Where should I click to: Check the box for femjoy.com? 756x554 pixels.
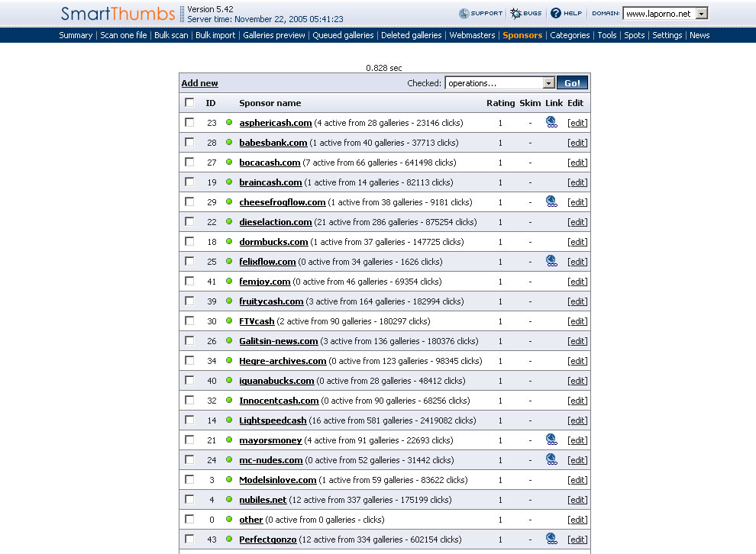(189, 281)
